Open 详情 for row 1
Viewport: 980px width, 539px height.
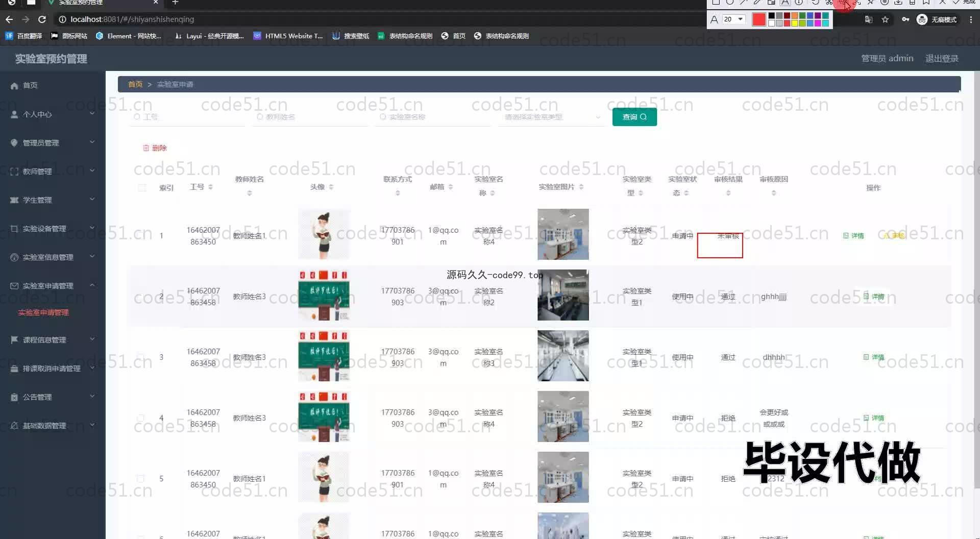[x=853, y=236]
